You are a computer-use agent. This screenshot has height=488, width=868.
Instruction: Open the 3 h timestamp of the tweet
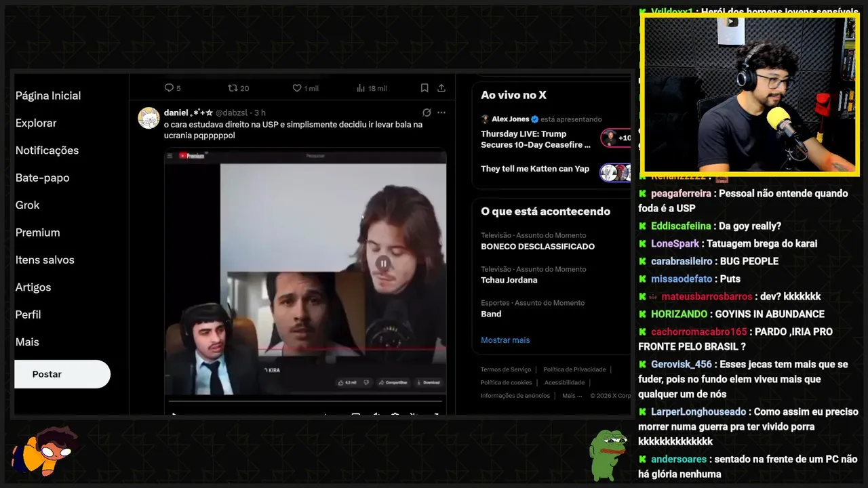[x=260, y=113]
